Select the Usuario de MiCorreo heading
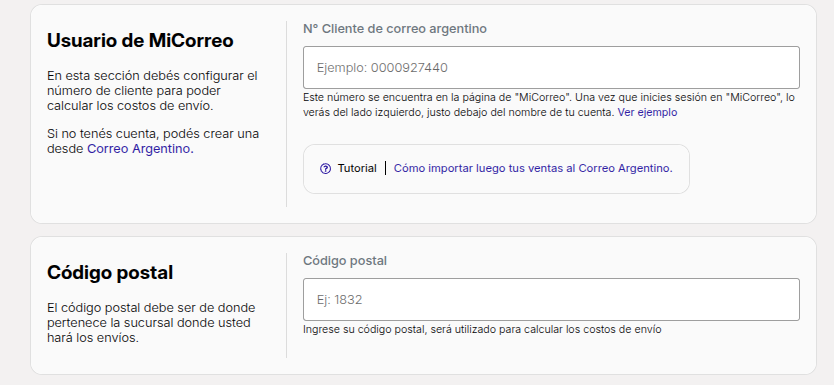 pos(140,40)
